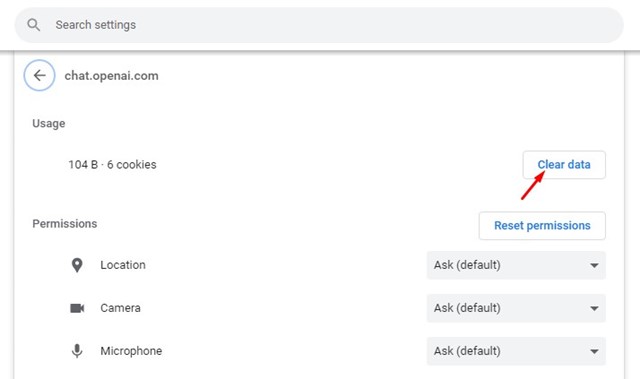Image resolution: width=640 pixels, height=379 pixels.
Task: Open the Location permission dropdown
Action: pyautogui.click(x=516, y=265)
